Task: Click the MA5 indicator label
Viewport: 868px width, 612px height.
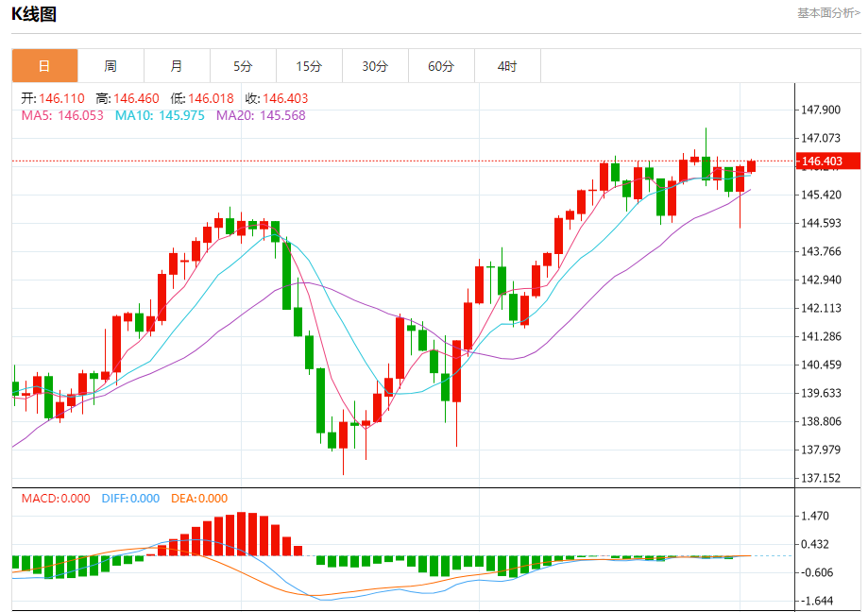Action: [x=62, y=115]
